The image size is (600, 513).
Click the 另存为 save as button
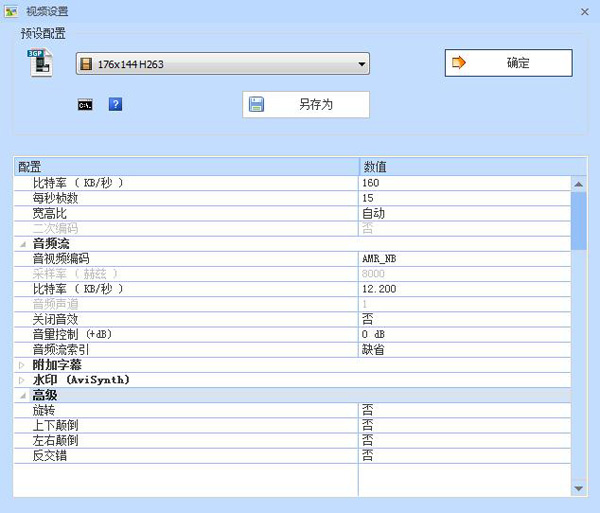pyautogui.click(x=306, y=104)
